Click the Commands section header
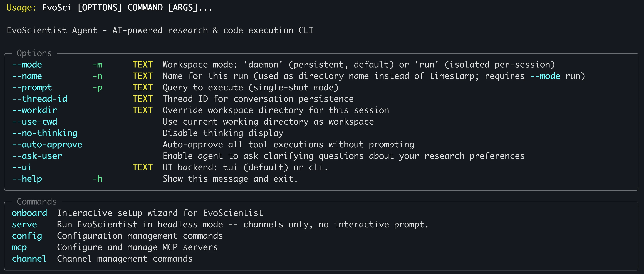644x274 pixels. coord(37,202)
